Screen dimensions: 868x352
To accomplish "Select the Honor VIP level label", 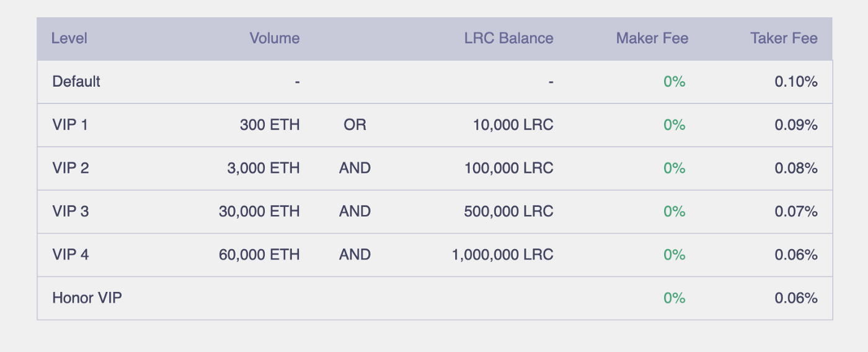I will pyautogui.click(x=87, y=298).
